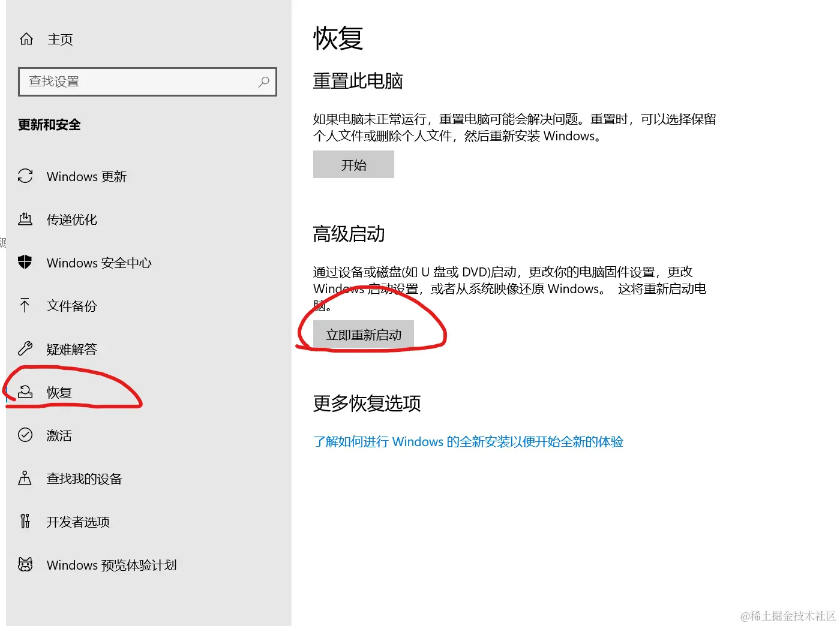840x626 pixels.
Task: Select the 疑难解答 wrench icon
Action: click(x=25, y=348)
